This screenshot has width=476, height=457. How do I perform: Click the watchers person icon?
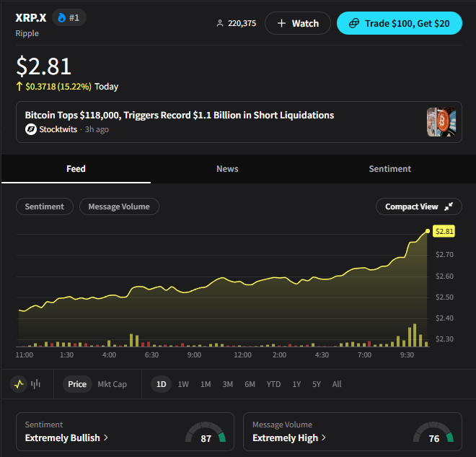pos(220,23)
